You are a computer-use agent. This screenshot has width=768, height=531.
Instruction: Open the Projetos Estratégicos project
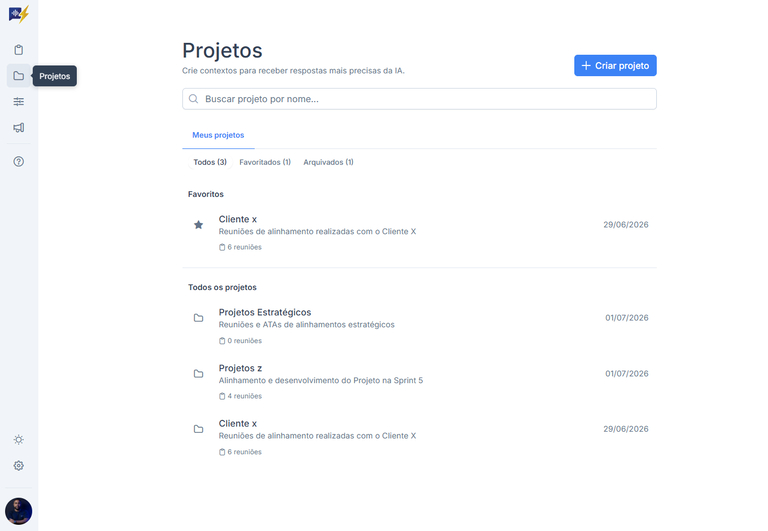(x=265, y=312)
